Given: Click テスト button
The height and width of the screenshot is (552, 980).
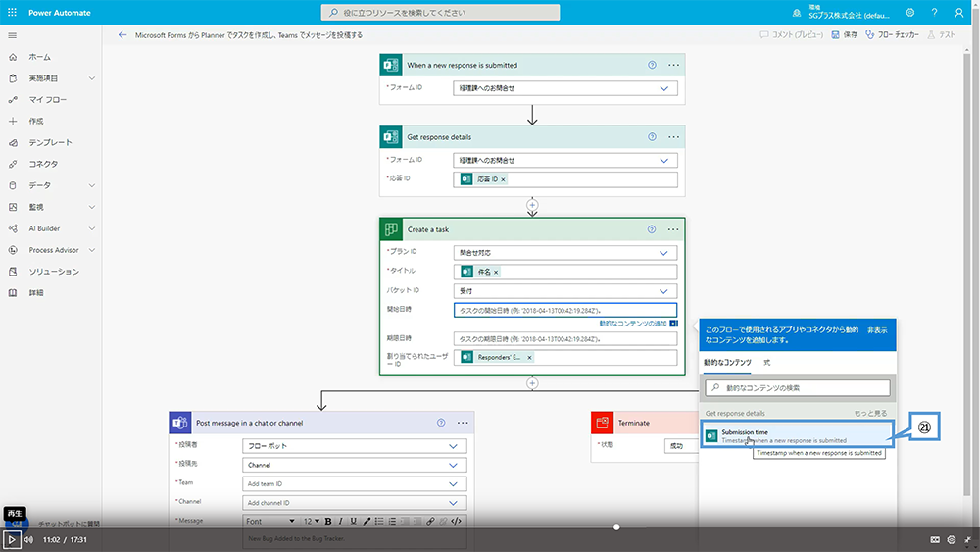Looking at the screenshot, I should (941, 35).
